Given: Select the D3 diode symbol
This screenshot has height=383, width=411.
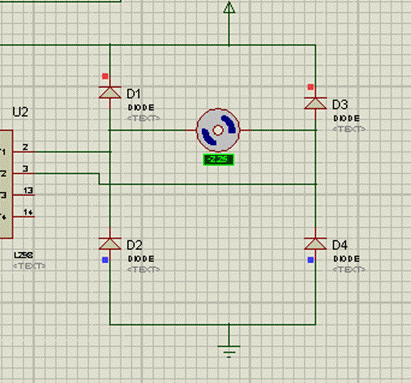Looking at the screenshot, I should pos(315,103).
